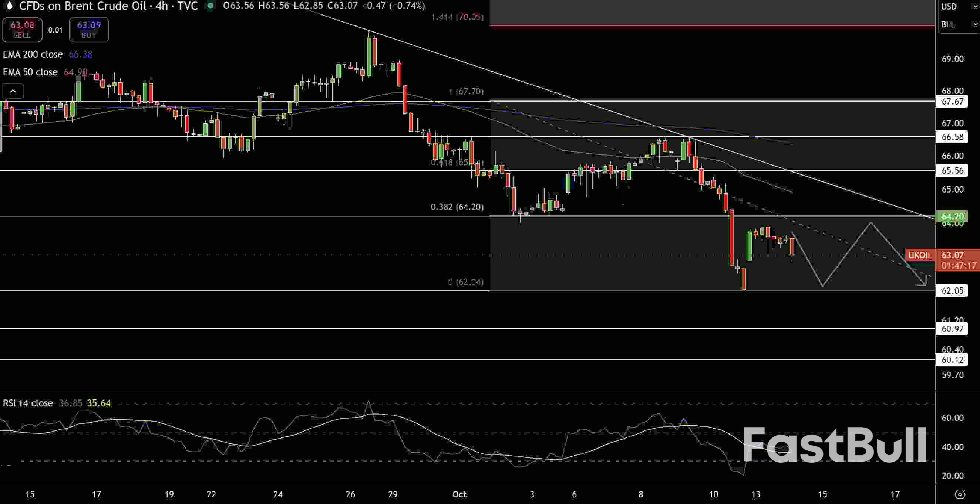Toggle the EMA 200 close indicator

point(33,54)
